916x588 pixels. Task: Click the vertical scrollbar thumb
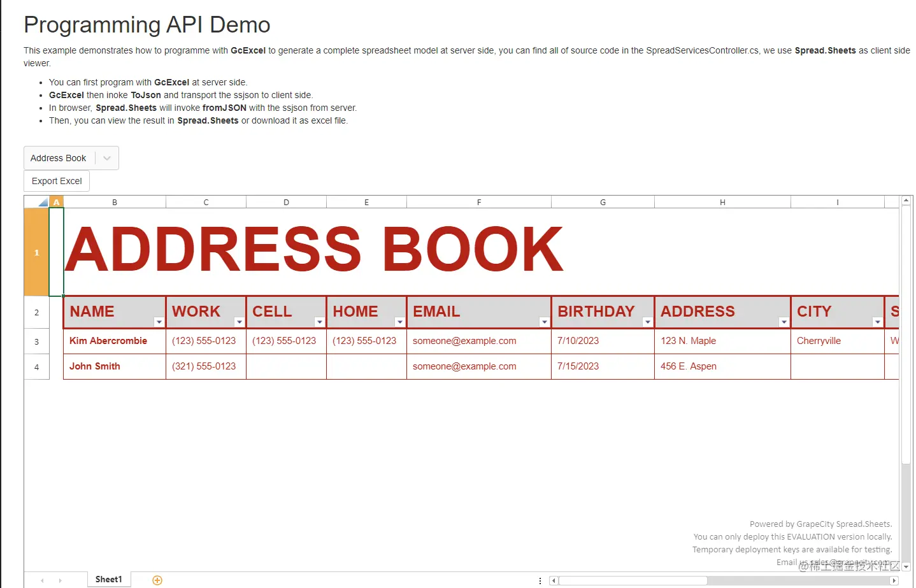click(x=906, y=334)
